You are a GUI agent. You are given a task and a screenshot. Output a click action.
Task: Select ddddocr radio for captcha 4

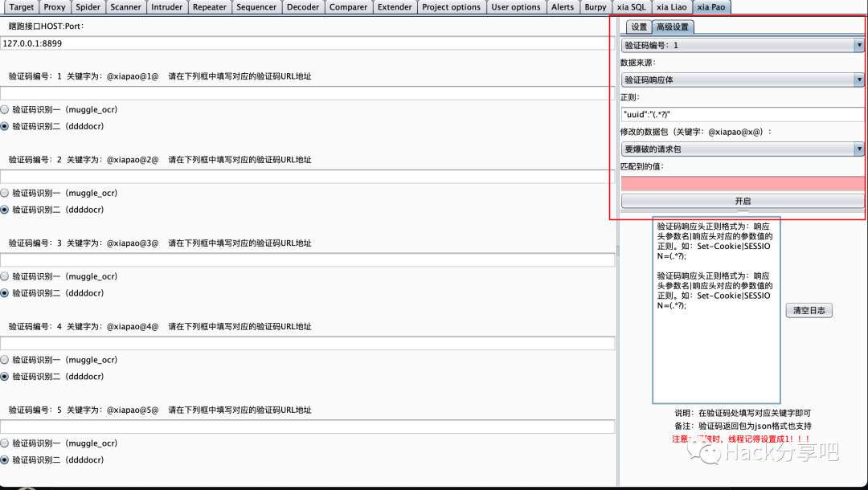(x=5, y=377)
